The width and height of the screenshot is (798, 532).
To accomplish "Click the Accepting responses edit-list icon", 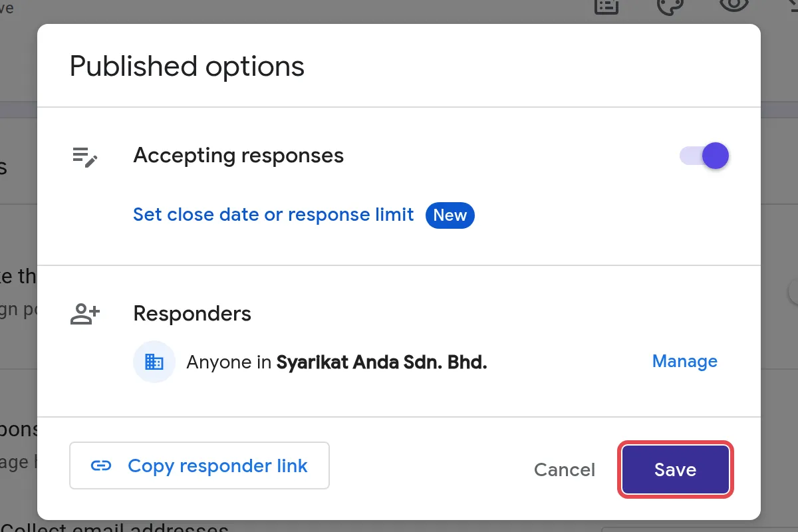I will click(x=85, y=157).
